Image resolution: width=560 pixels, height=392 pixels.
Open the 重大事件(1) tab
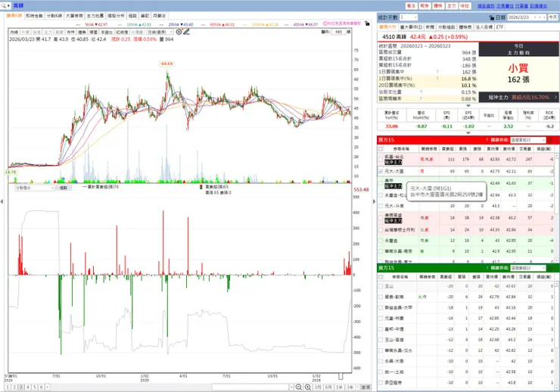pos(411,27)
